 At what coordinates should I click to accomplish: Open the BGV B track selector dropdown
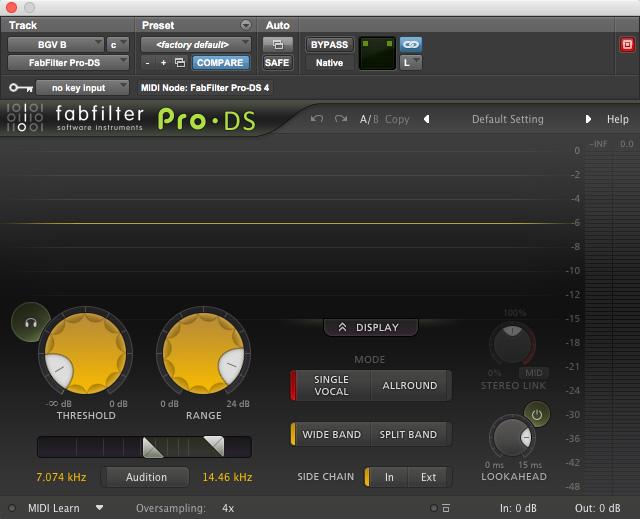pos(56,44)
